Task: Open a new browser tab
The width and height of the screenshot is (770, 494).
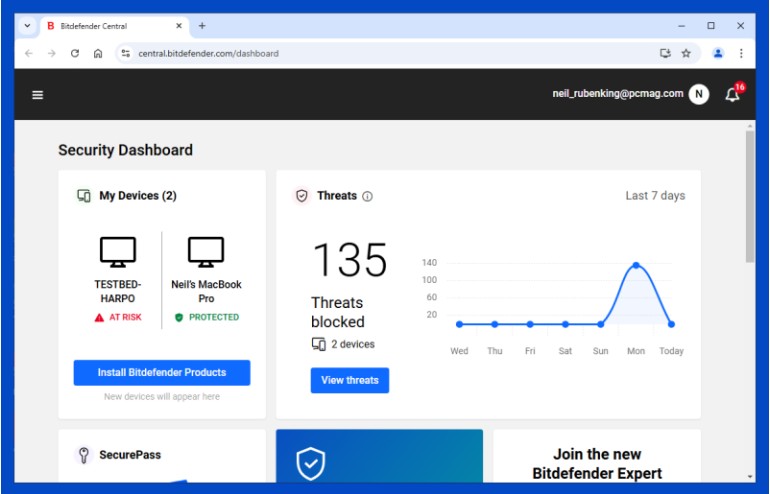Action: click(x=202, y=26)
